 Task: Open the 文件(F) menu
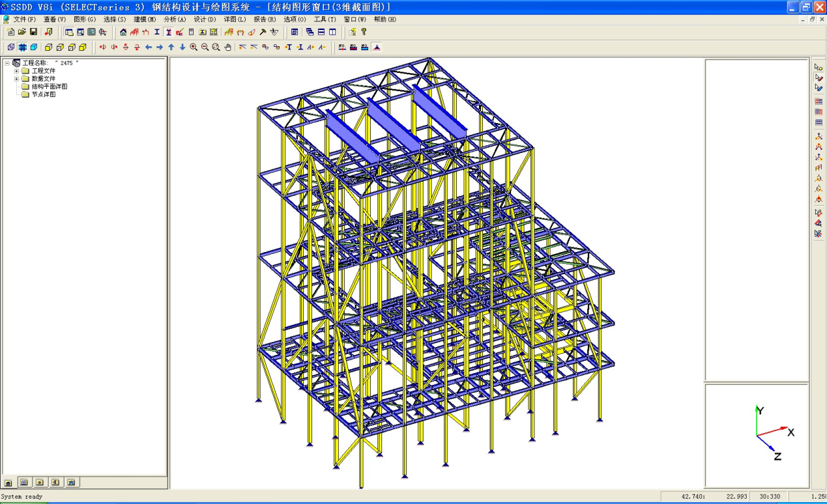click(24, 20)
